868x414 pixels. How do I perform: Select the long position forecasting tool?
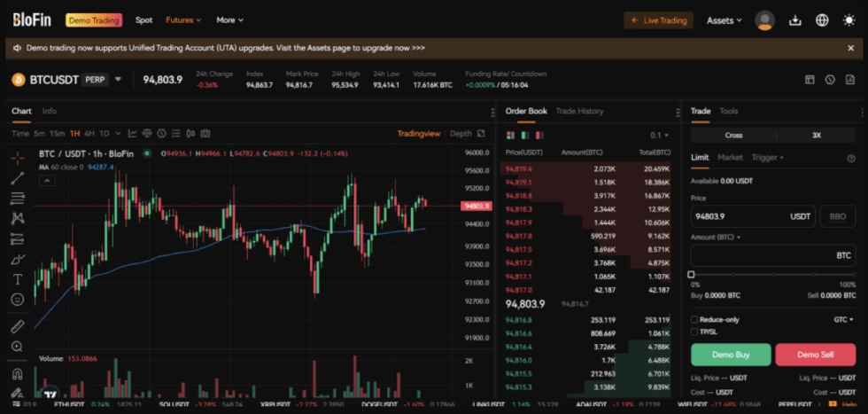click(17, 238)
